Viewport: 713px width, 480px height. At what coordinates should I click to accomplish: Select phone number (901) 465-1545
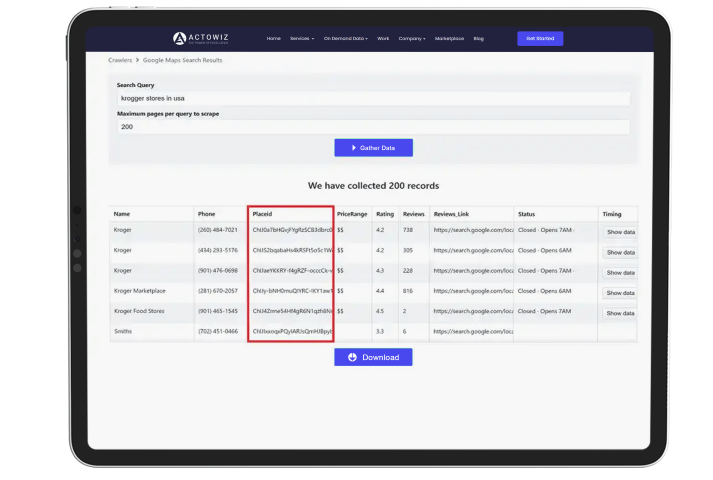tap(218, 311)
